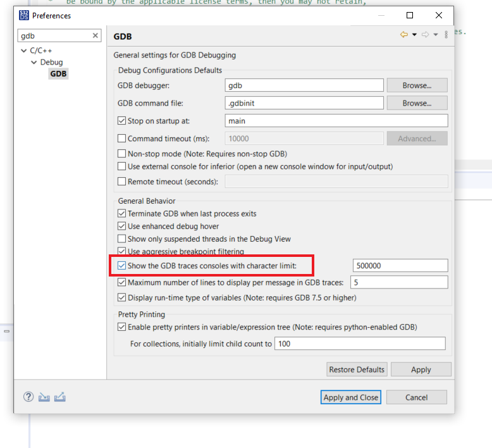Uncheck Display run-time type of variables

[122, 297]
